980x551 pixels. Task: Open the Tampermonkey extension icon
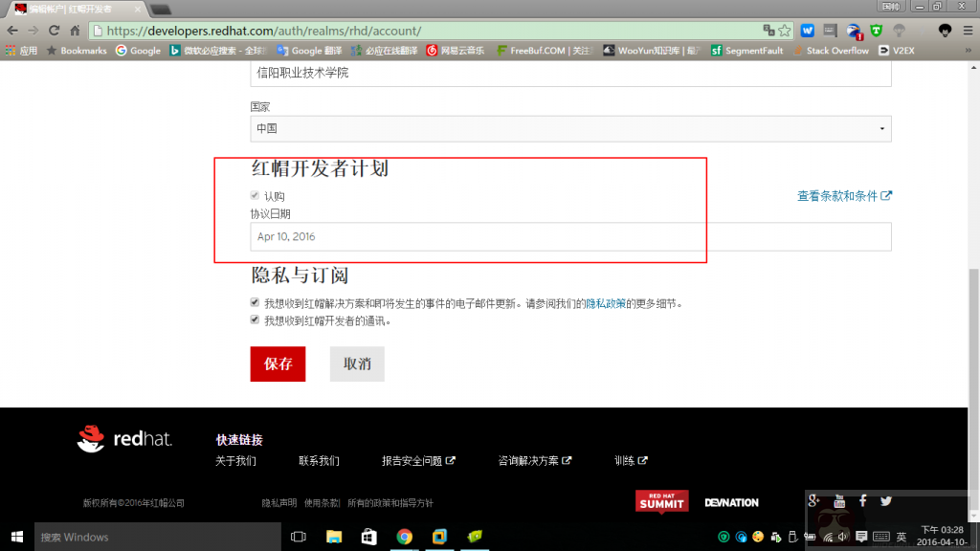[x=876, y=31]
